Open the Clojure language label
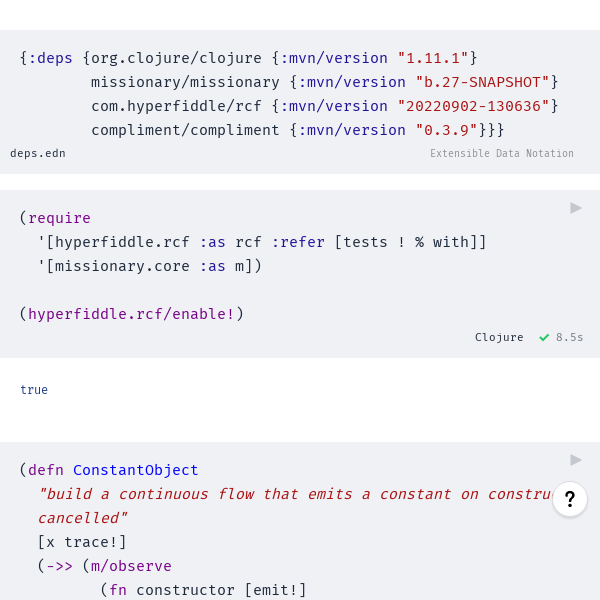 point(499,337)
